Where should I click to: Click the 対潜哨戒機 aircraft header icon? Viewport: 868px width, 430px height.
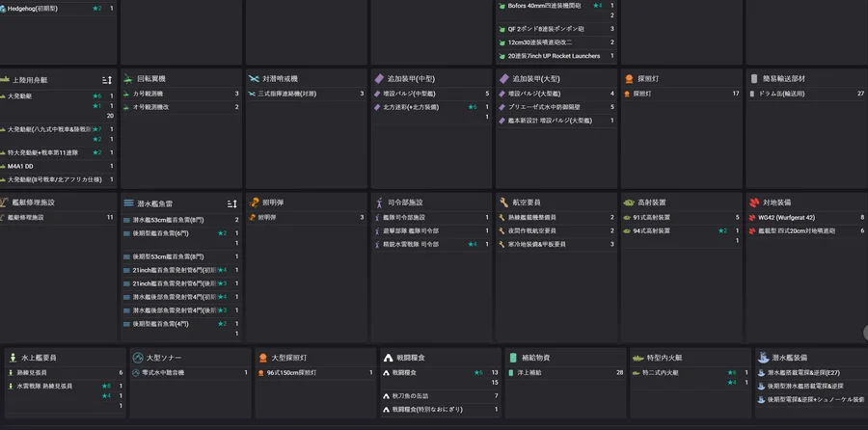[x=254, y=79]
